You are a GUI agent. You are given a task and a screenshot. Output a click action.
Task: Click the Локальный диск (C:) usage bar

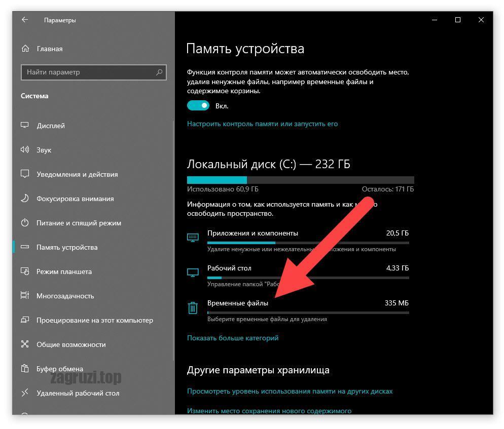[x=300, y=180]
